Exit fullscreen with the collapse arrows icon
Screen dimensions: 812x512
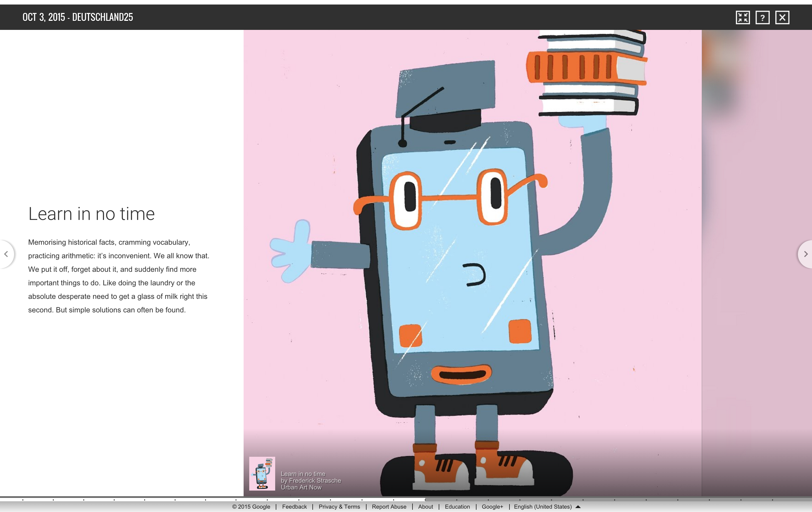743,17
